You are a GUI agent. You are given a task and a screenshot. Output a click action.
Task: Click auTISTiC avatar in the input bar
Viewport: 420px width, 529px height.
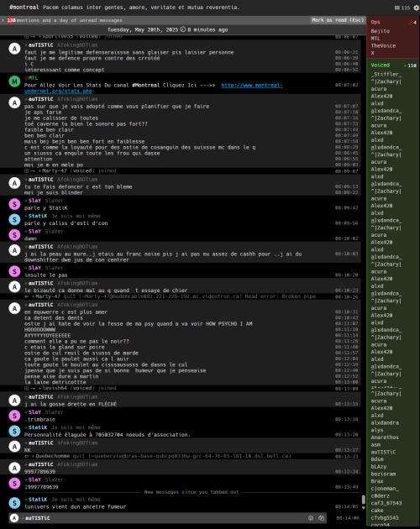pyautogui.click(x=14, y=518)
